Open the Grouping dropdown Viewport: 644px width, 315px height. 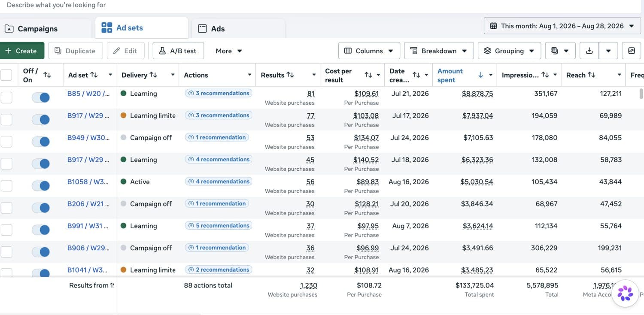(x=509, y=51)
